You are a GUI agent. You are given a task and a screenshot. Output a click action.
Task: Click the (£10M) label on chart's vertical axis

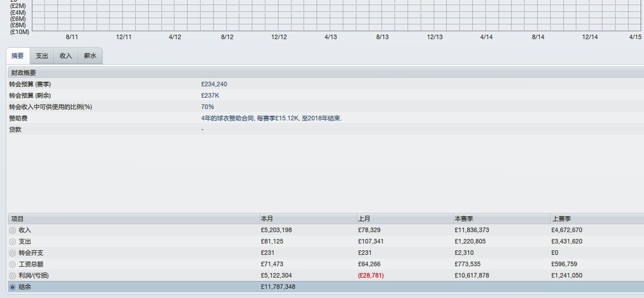coord(20,32)
